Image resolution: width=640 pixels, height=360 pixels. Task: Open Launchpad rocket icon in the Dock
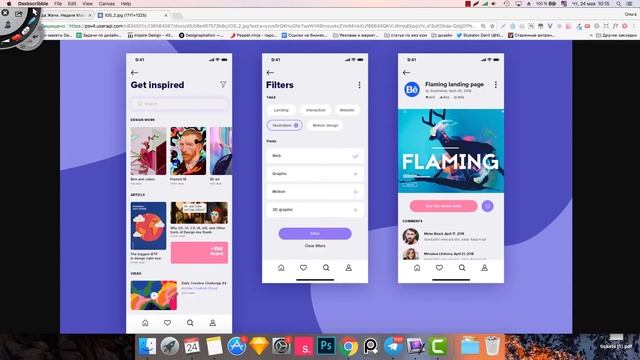[169, 346]
